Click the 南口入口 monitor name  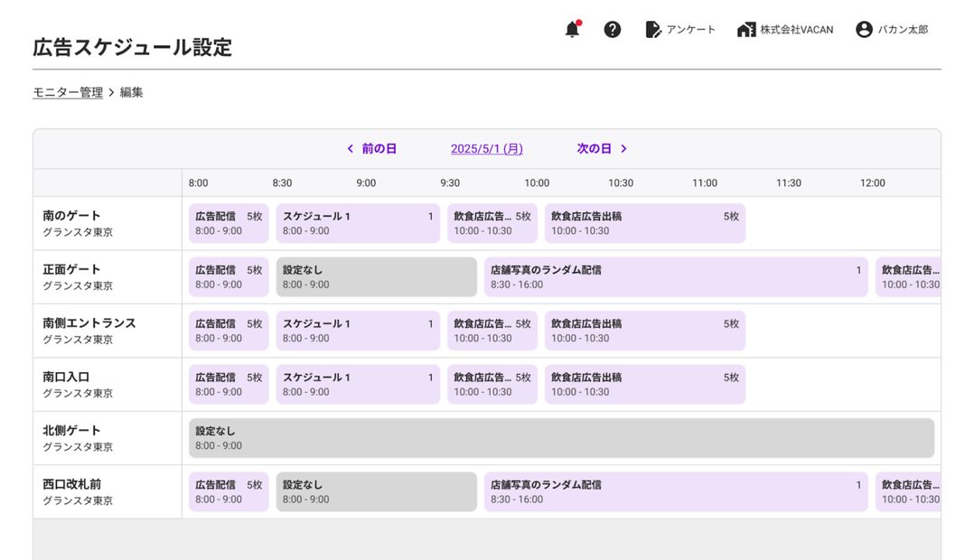tap(66, 377)
